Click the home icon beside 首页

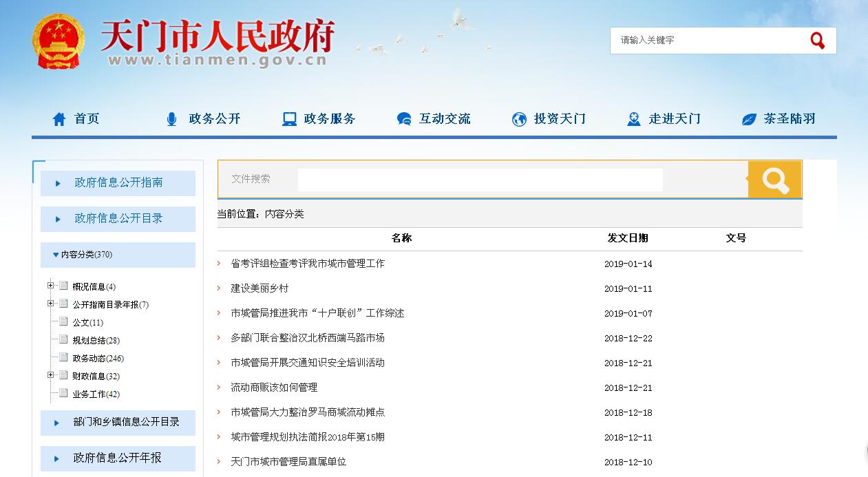(59, 119)
